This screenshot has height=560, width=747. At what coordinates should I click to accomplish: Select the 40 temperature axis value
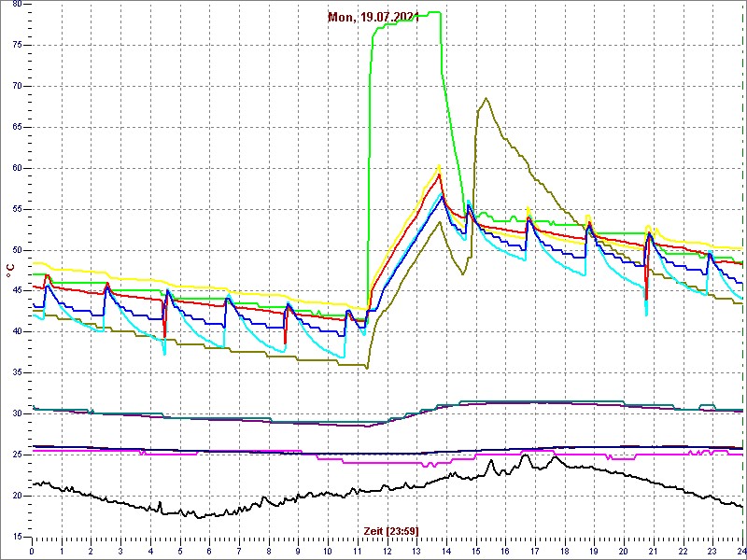pyautogui.click(x=17, y=332)
